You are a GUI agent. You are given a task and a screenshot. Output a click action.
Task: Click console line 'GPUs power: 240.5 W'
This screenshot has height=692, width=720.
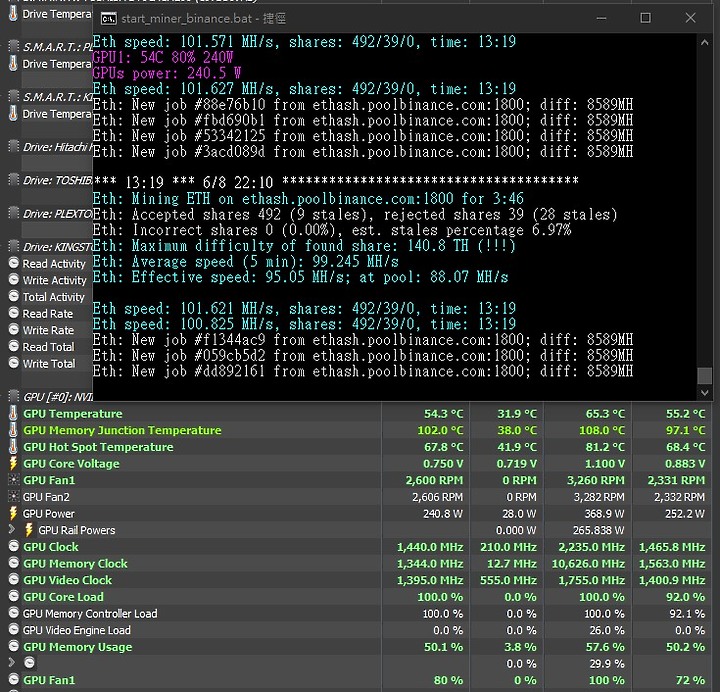167,73
